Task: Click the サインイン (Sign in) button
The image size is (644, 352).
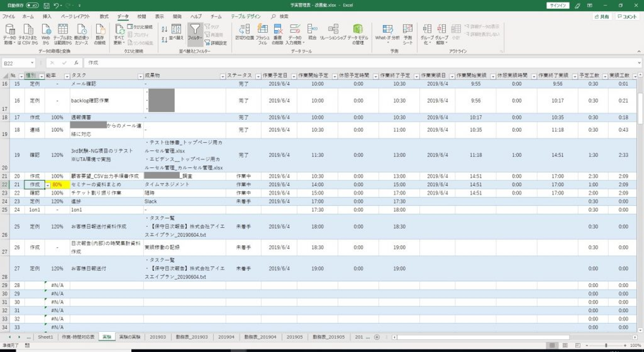Action: pyautogui.click(x=558, y=5)
